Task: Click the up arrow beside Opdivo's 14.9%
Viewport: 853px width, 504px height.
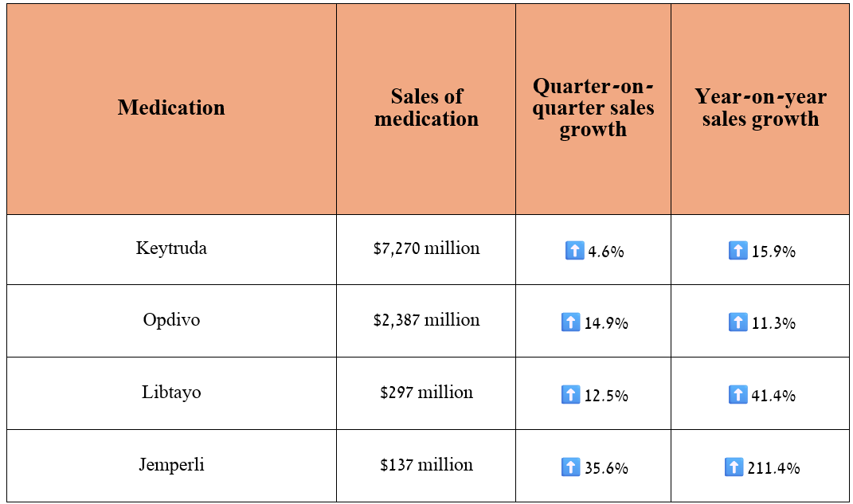Action: click(570, 322)
